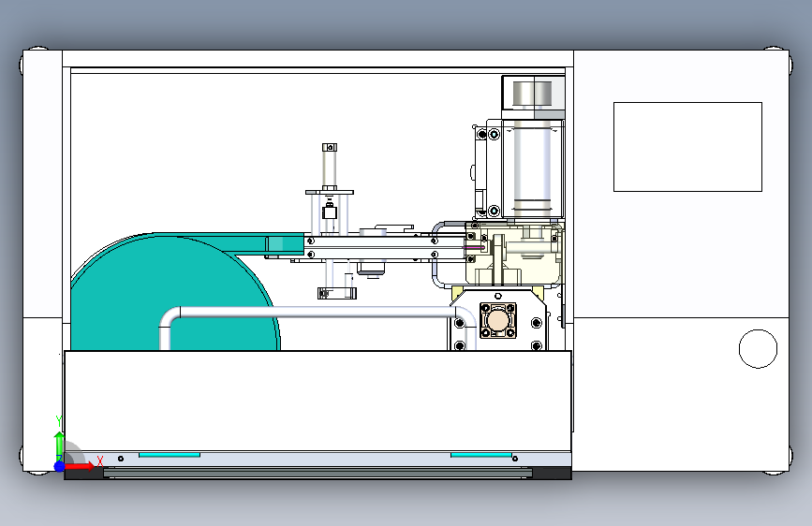Select the square flange with beige shaft
Viewport: 812px width, 526px height.
497,320
